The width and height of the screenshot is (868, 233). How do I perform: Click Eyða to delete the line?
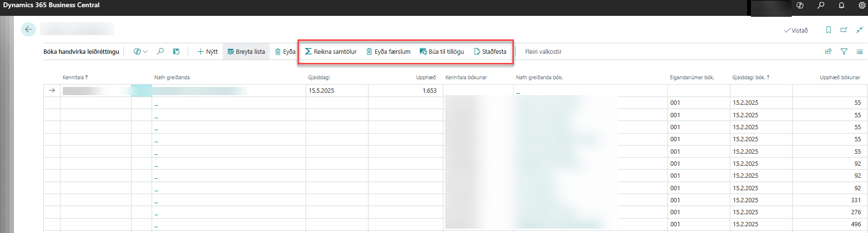(285, 51)
